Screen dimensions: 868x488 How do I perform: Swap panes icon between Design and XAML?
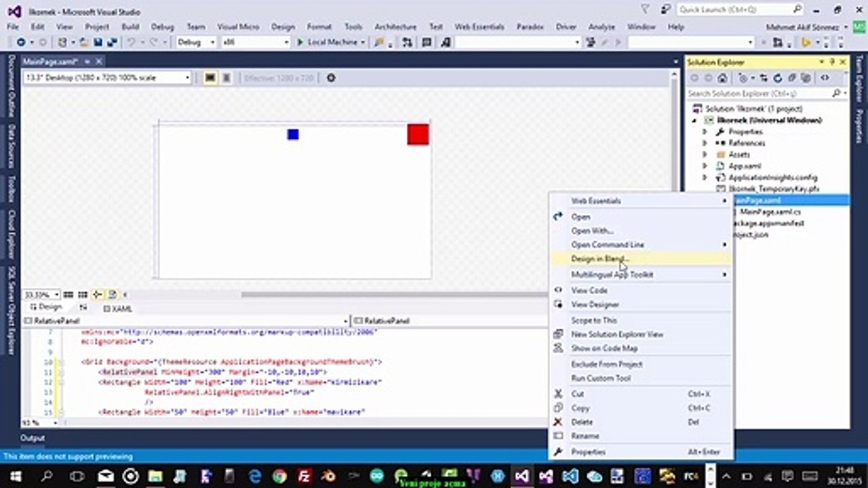point(83,308)
